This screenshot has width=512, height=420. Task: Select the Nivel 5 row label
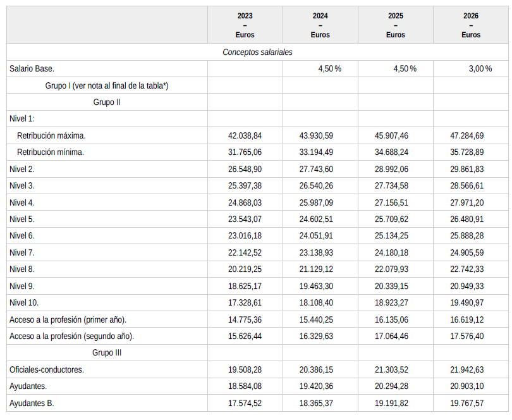point(22,219)
